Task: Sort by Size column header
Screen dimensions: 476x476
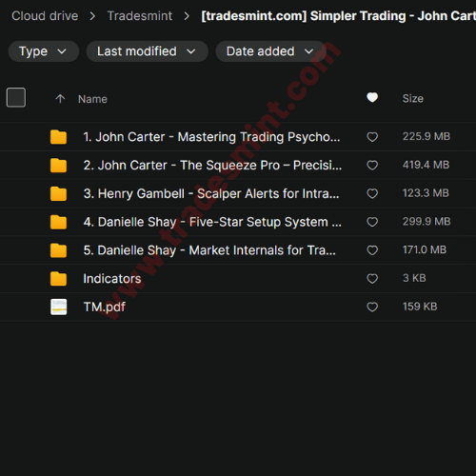Action: (413, 98)
